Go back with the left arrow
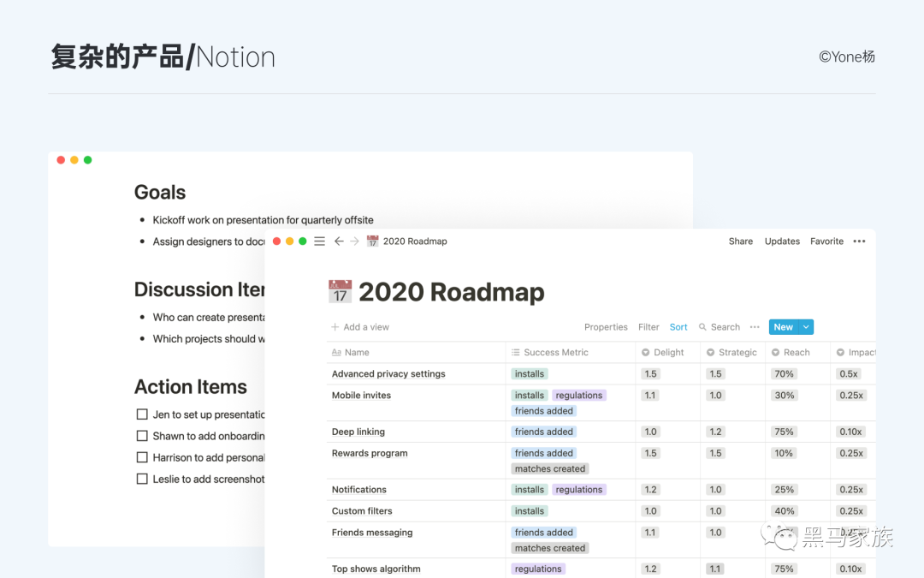 [x=339, y=241]
